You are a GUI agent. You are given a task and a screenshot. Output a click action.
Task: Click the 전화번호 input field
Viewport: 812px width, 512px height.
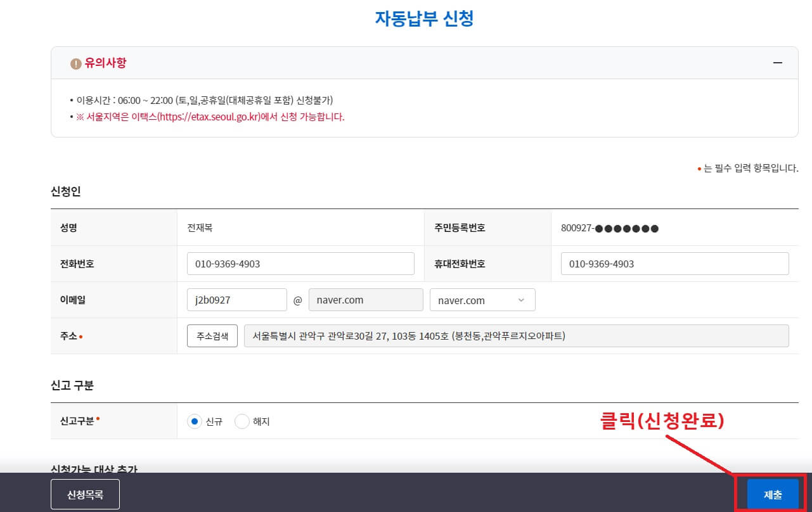[x=300, y=264]
